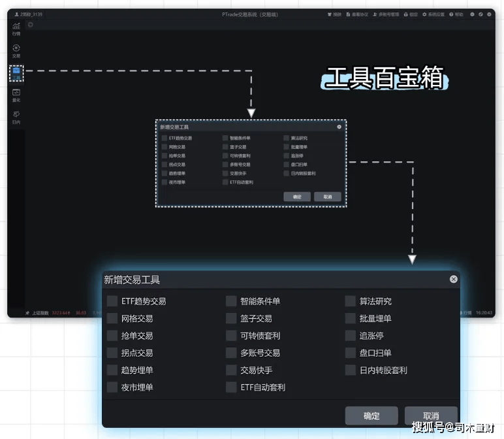Click the plus icon to add a tab

coord(30,25)
